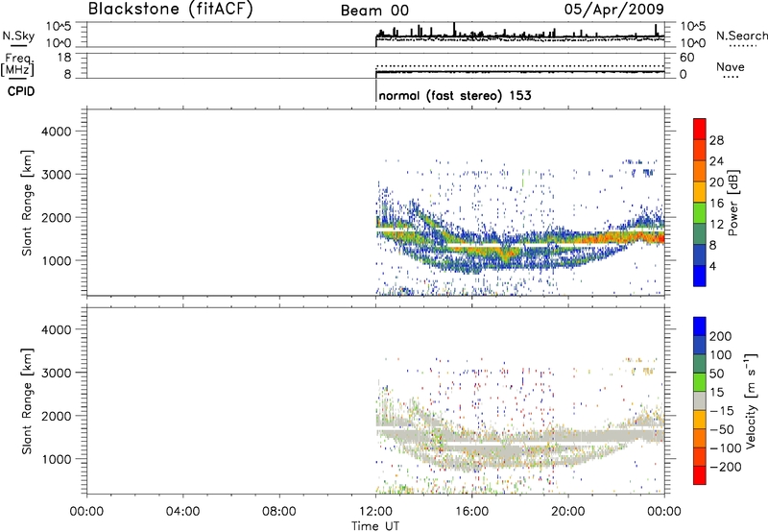
Task: Click the 'CPID' label
Action: coord(21,91)
